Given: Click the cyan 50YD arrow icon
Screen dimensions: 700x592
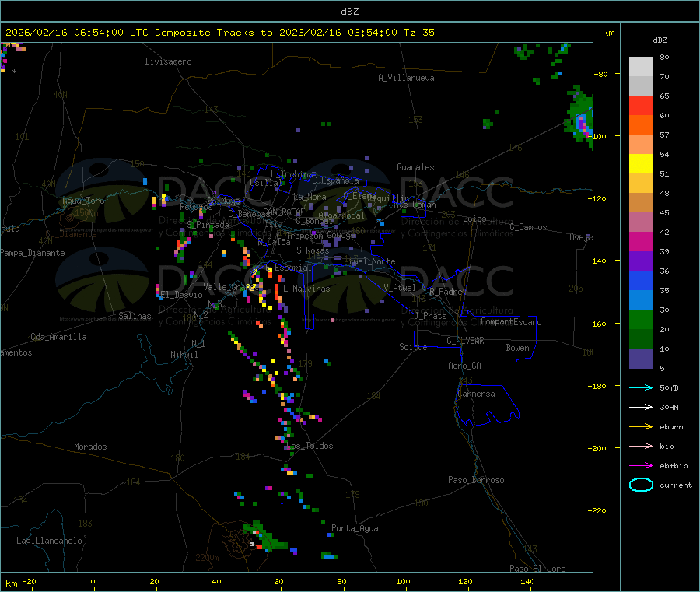Looking at the screenshot, I should point(641,387).
